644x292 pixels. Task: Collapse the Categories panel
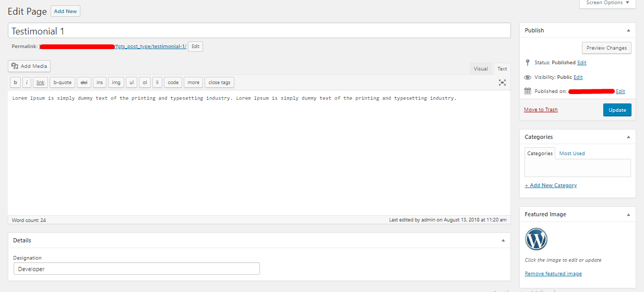(x=628, y=137)
